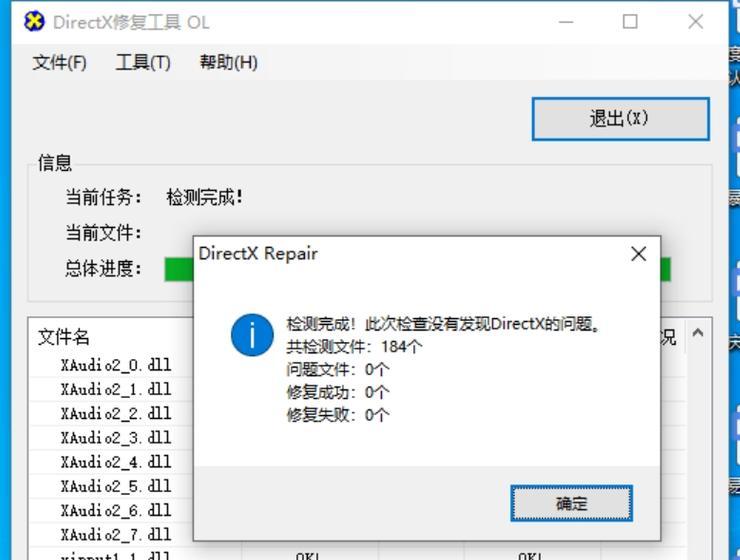Select XAudio2_7.dll row

[x=116, y=535]
